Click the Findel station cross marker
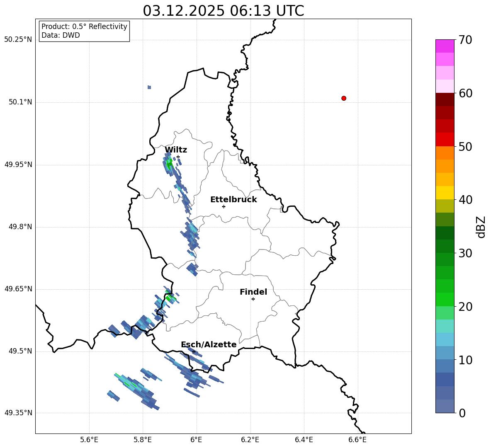The width and height of the screenshot is (491, 448). coord(253,299)
